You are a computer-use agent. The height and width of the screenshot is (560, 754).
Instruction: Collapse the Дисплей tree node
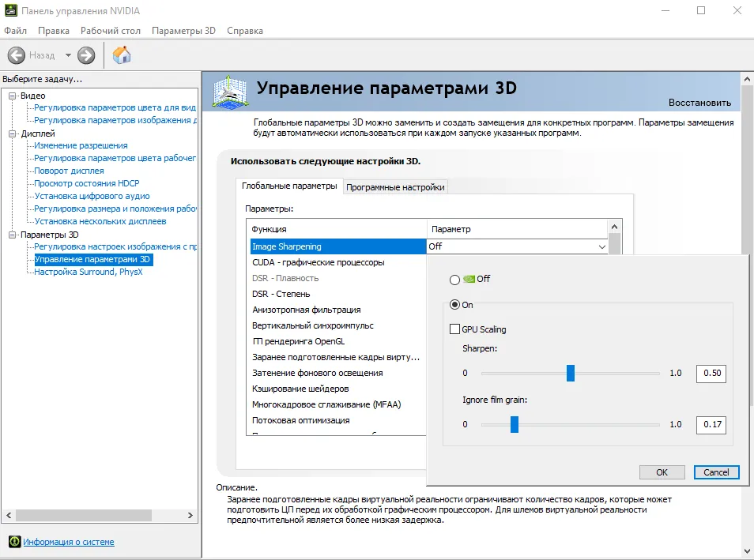click(x=12, y=133)
